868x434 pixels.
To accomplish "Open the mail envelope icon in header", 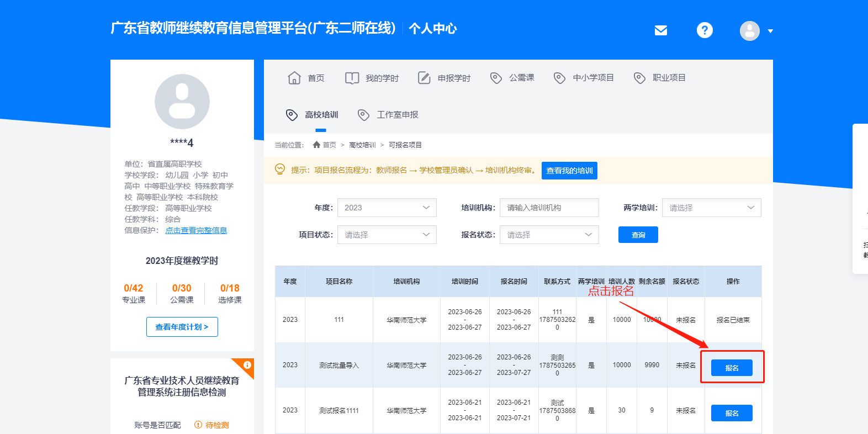I will (660, 30).
